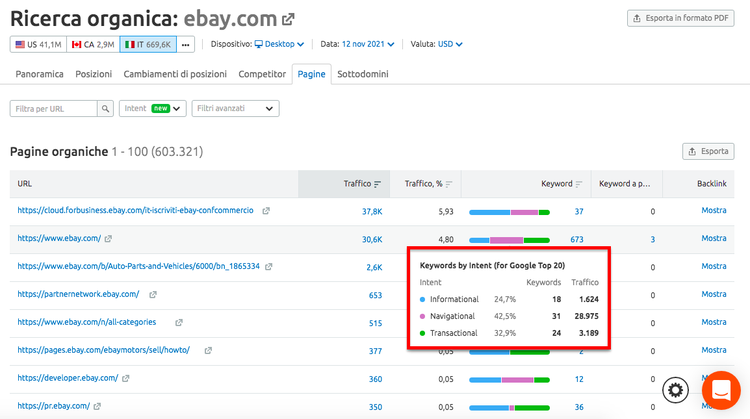Click traffic value 37,8K
This screenshot has height=419, width=750.
372,211
